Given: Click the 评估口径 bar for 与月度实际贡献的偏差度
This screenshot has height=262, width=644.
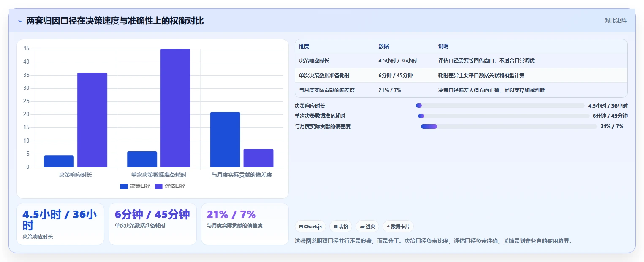Looking at the screenshot, I should pyautogui.click(x=258, y=158).
